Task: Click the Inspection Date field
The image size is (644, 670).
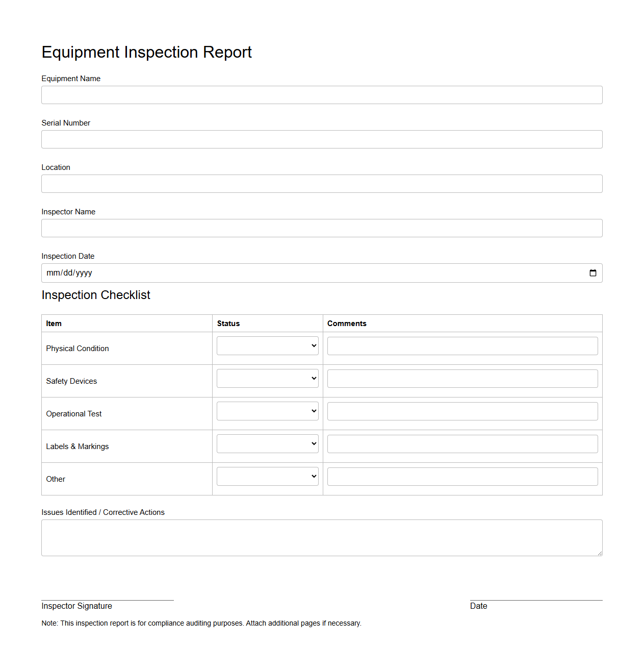Action: coord(306,272)
